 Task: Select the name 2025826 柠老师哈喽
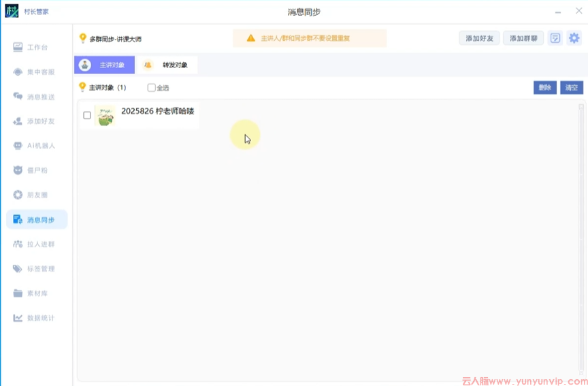pyautogui.click(x=157, y=111)
